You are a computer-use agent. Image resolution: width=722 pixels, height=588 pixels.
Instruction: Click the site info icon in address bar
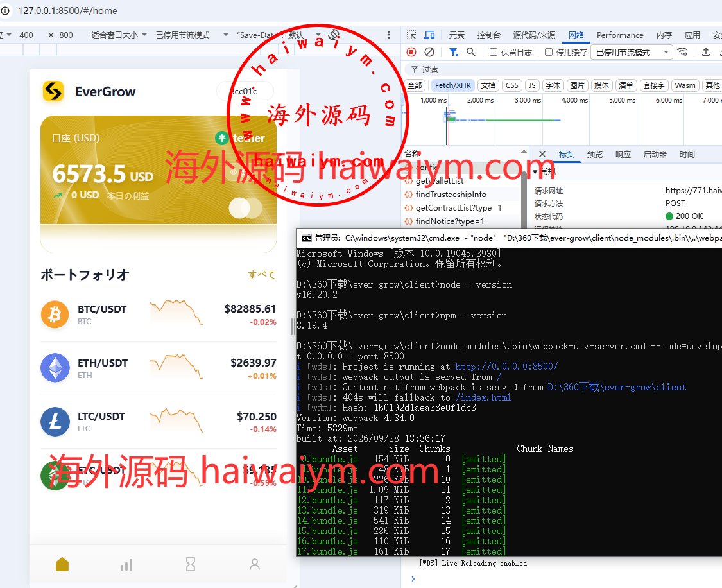pos(4,10)
